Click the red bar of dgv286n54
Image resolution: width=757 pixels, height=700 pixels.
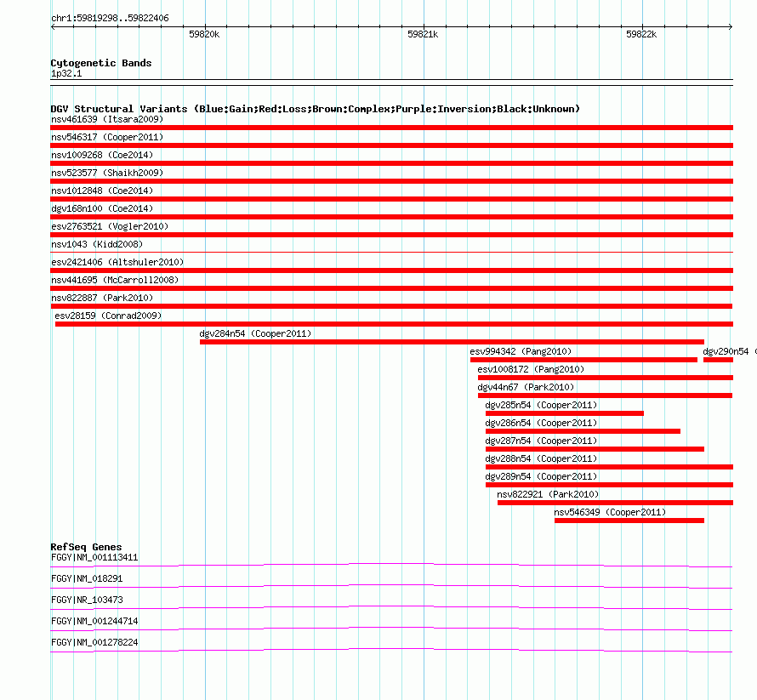point(583,431)
